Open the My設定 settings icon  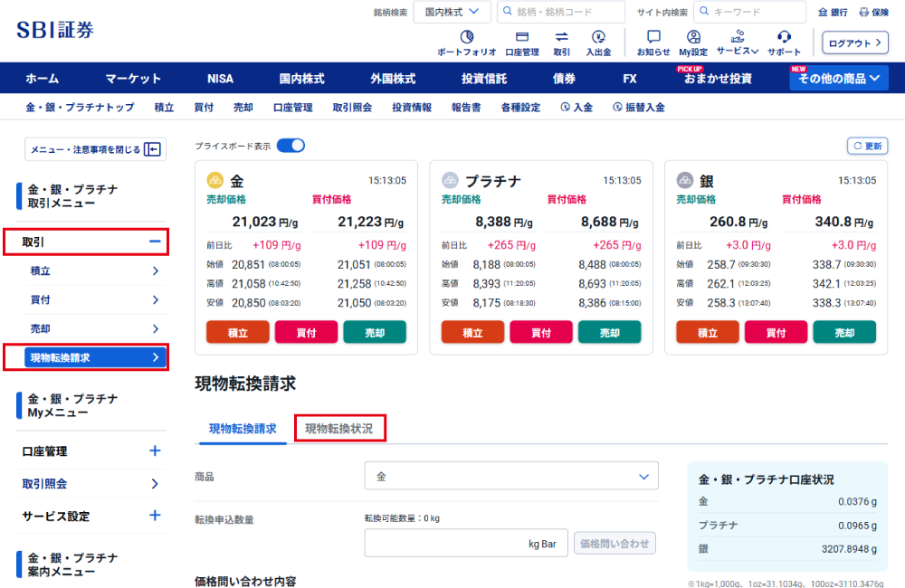coord(693,38)
